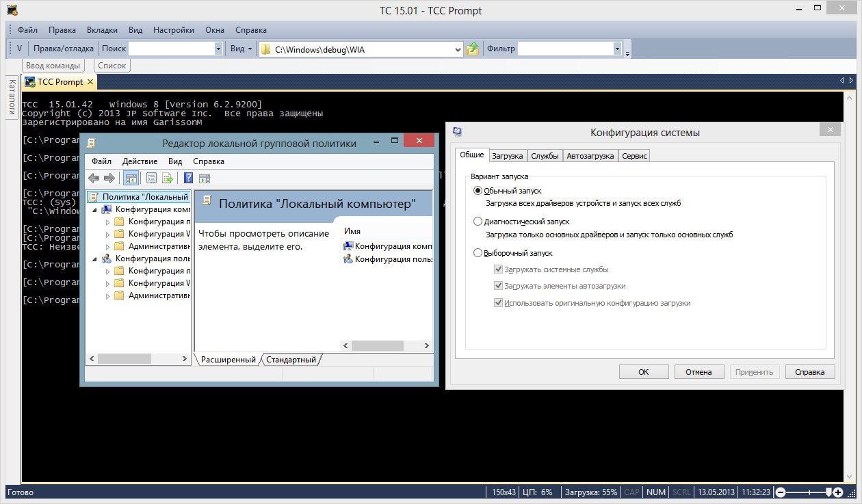Toggle 'Загружать элементы автозагрузки' checkbox
862x504 pixels.
(498, 286)
